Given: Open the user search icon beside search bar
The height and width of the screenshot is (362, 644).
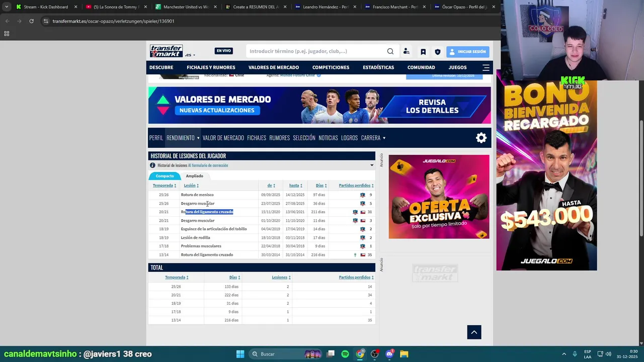Looking at the screenshot, I should click(407, 51).
